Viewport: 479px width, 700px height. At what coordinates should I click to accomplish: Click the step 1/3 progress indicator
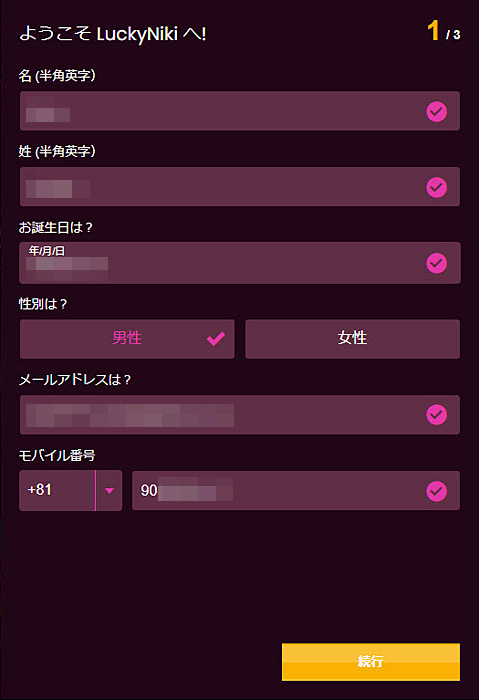[443, 31]
